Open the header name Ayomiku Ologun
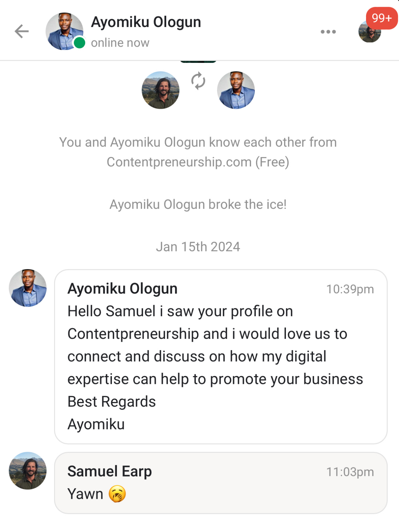 pyautogui.click(x=146, y=22)
